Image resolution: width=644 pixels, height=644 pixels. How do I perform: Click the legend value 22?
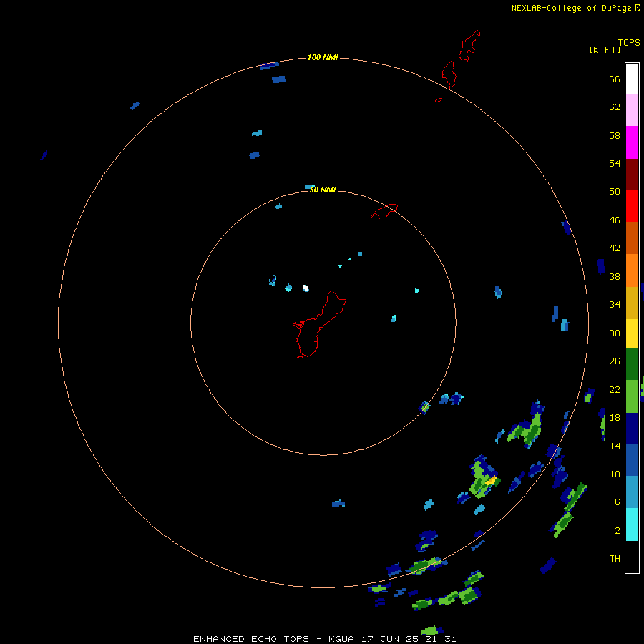click(x=615, y=389)
